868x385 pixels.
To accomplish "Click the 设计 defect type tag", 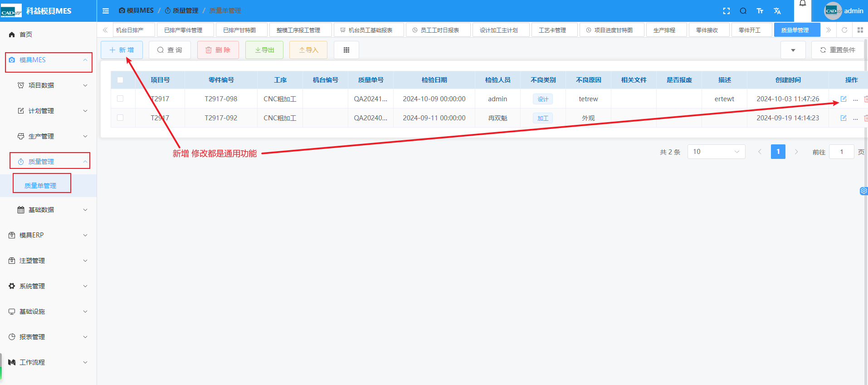I will [x=543, y=99].
